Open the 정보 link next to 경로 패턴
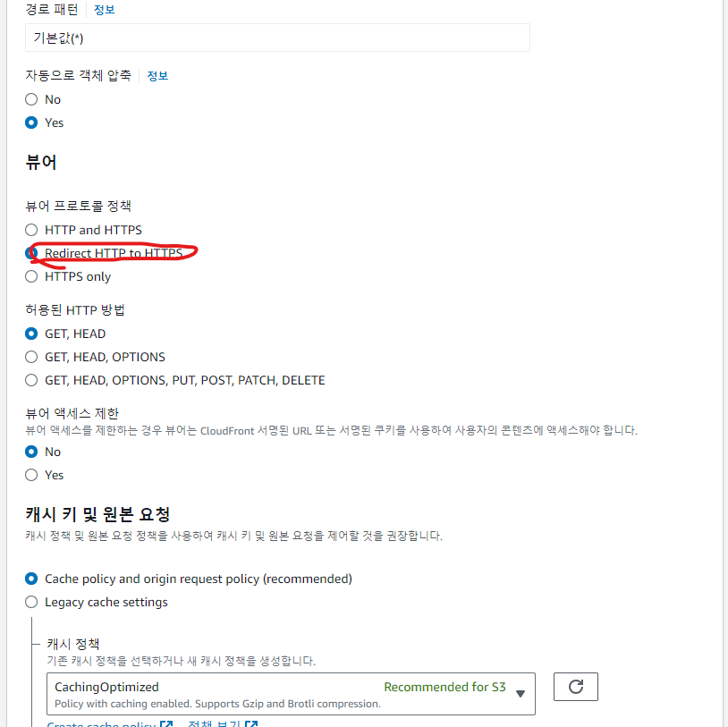This screenshot has width=728, height=727. [x=104, y=10]
